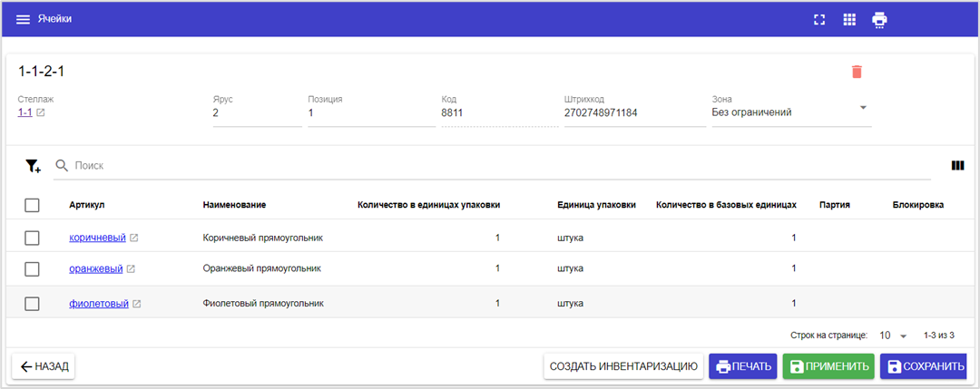
Task: Open коричневый in new window icon
Action: pyautogui.click(x=134, y=238)
